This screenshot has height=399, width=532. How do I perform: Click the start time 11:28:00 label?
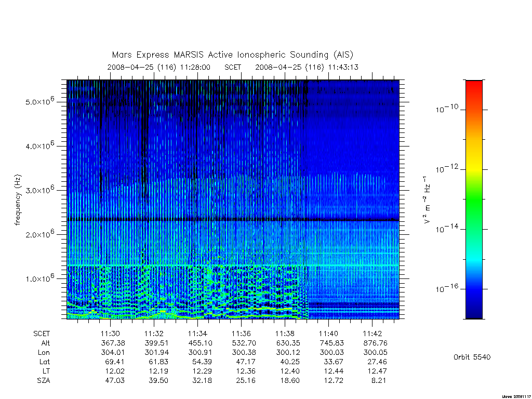click(x=195, y=67)
